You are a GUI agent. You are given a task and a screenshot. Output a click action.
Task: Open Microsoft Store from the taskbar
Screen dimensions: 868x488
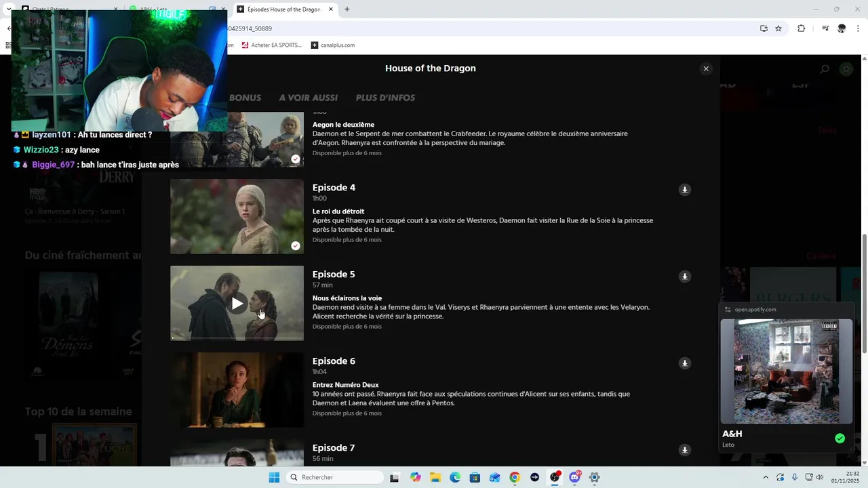tap(475, 477)
